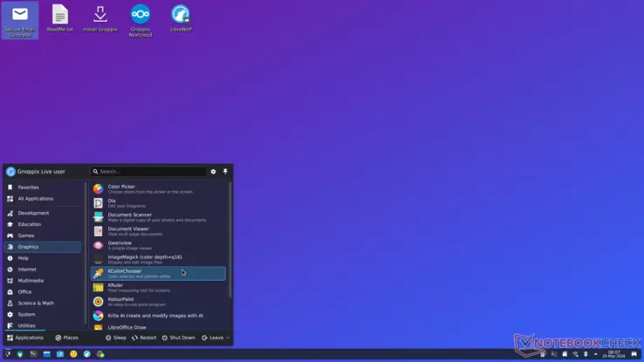644x362 pixels.
Task: Open the Bluetooth tray icon
Action: click(586, 354)
